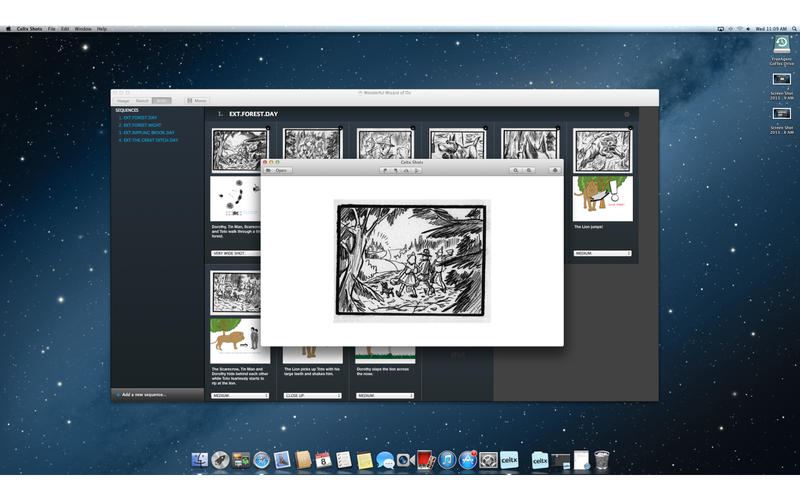Click the Move button in main toolbar

point(197,101)
